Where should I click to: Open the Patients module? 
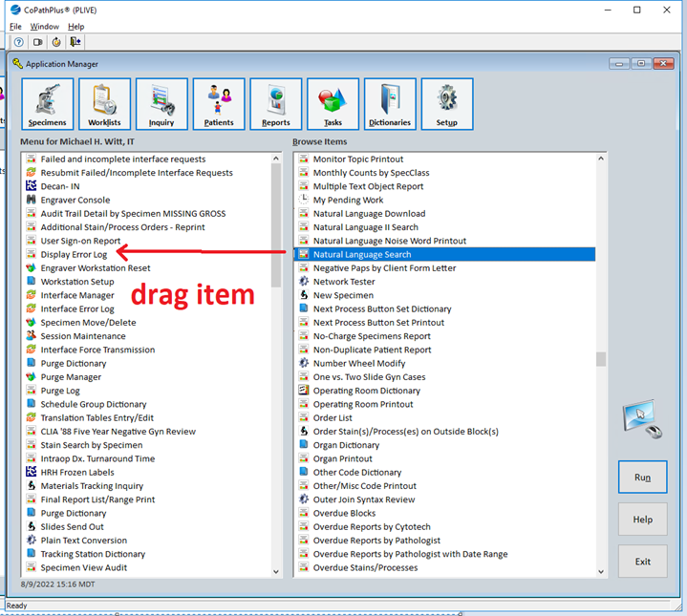[219, 104]
